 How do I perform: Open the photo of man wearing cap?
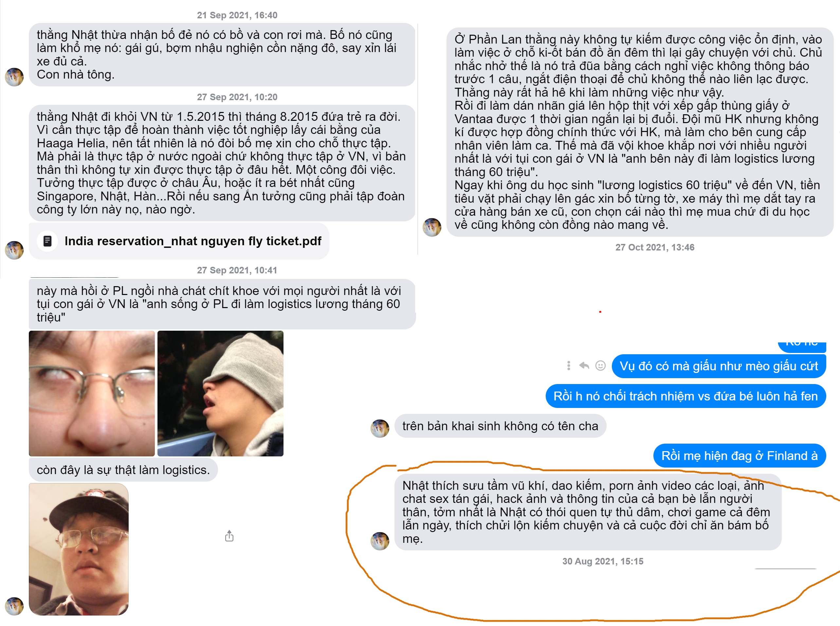pos(79,549)
